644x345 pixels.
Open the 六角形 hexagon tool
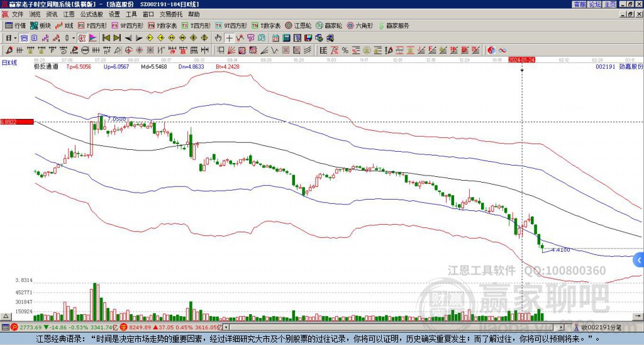click(360, 25)
